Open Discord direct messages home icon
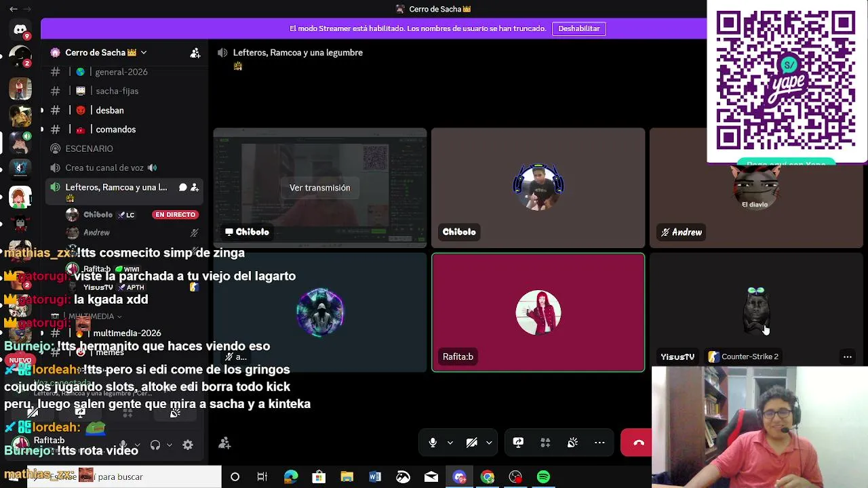The height and width of the screenshot is (488, 868). pyautogui.click(x=20, y=30)
